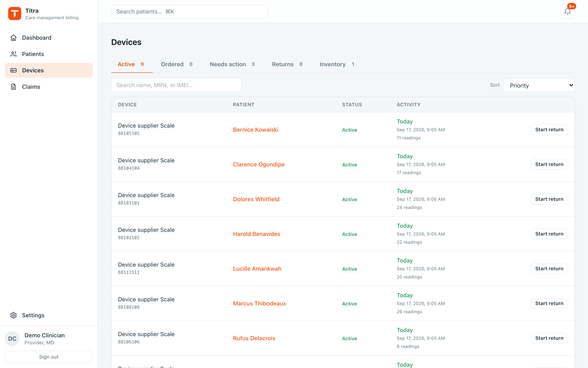588x368 pixels.
Task: Click the Devices monitor icon in sidebar
Action: click(13, 70)
